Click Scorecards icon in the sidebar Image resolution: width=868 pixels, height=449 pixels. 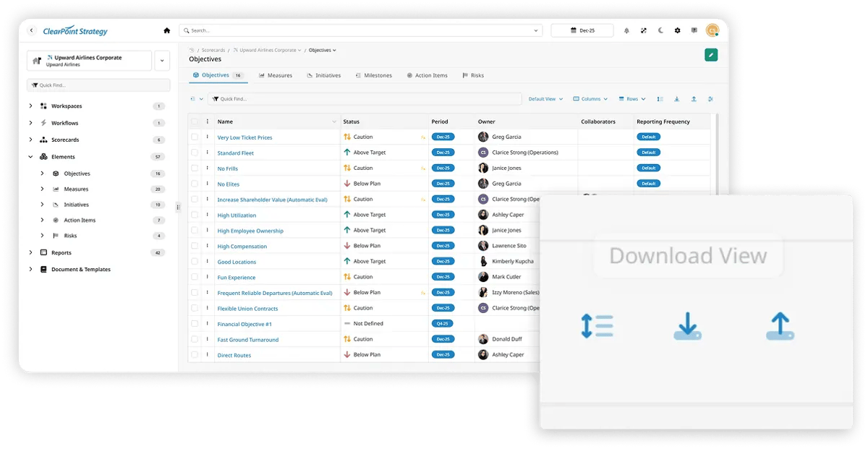(x=43, y=140)
